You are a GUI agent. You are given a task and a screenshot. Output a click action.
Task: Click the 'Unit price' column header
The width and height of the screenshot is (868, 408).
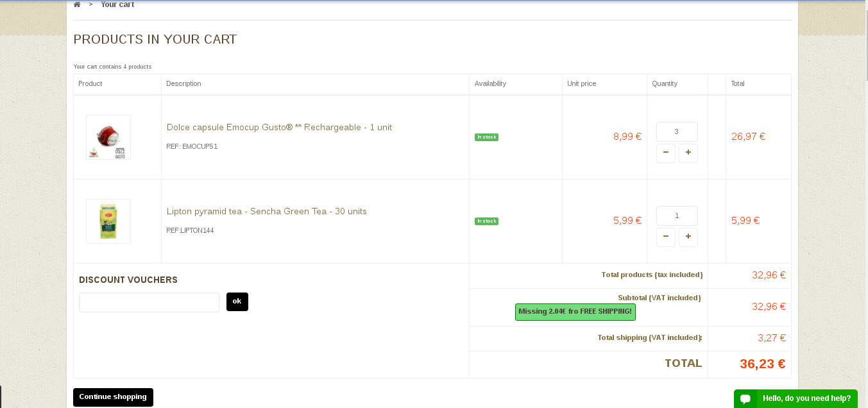pos(582,84)
